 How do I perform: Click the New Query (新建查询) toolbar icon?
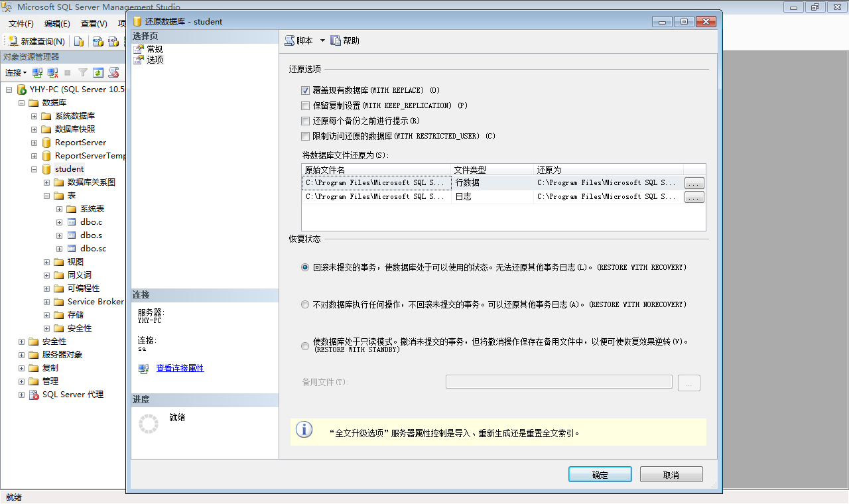point(13,41)
